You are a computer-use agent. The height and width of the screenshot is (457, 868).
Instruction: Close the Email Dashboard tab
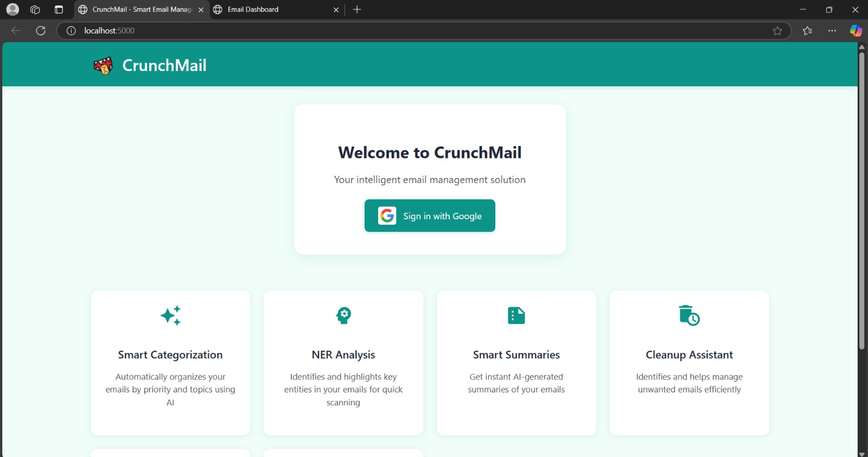coord(336,10)
